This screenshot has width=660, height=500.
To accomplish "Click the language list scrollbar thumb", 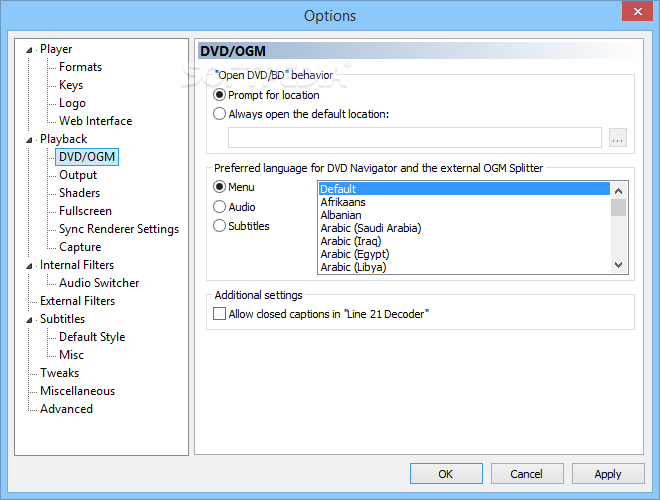I will pyautogui.click(x=618, y=207).
